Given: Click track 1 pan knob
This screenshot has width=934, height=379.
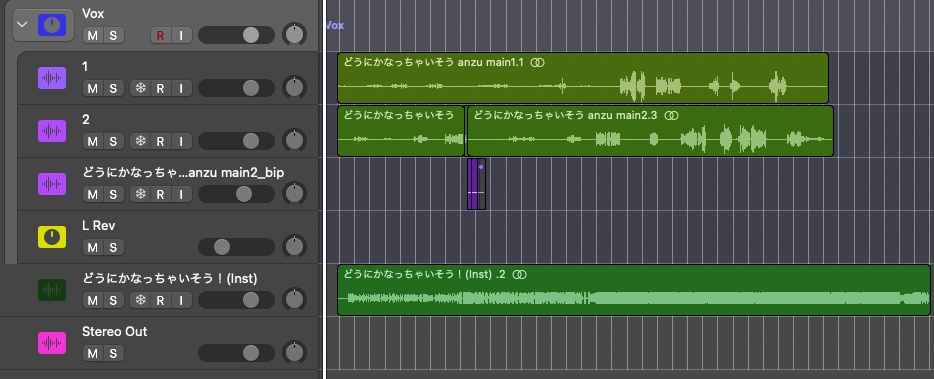Looking at the screenshot, I should coord(294,88).
